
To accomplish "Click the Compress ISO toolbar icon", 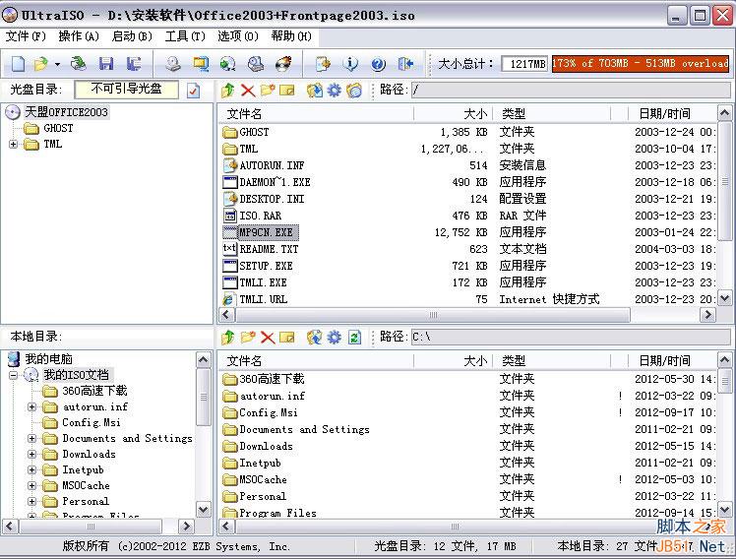I will 201,63.
